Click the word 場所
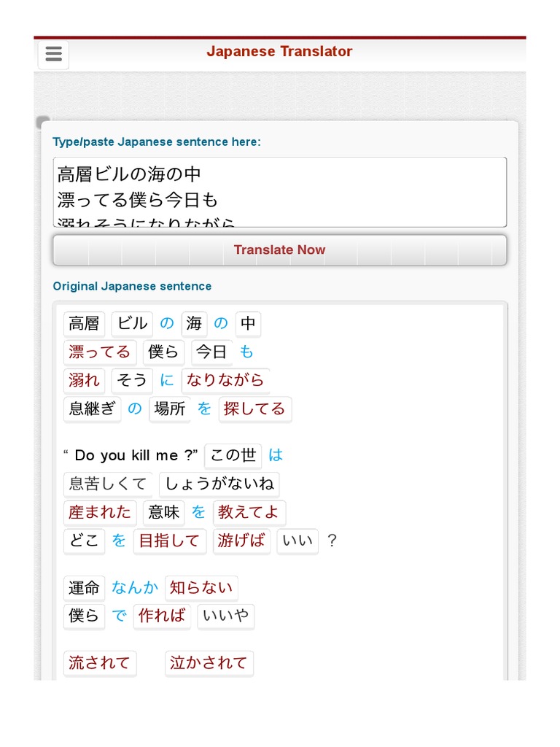 (x=170, y=409)
